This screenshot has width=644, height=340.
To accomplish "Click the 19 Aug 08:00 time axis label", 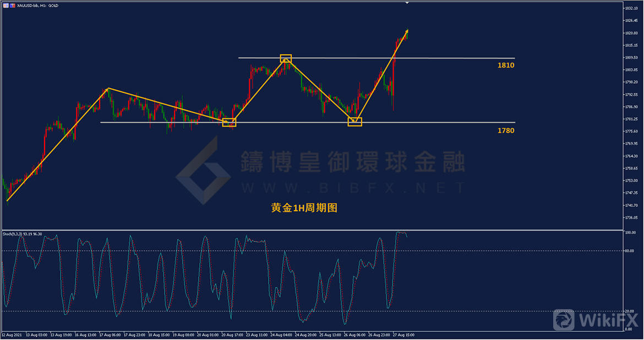I will click(x=183, y=335).
